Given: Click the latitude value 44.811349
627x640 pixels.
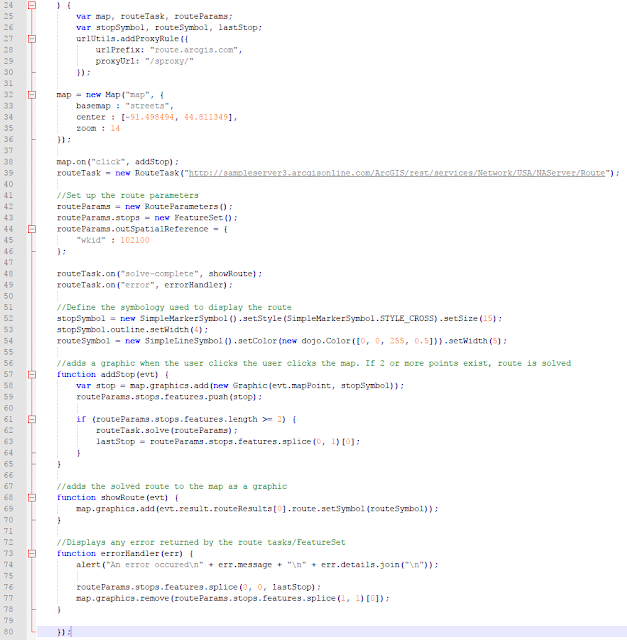Looking at the screenshot, I should click(206, 117).
